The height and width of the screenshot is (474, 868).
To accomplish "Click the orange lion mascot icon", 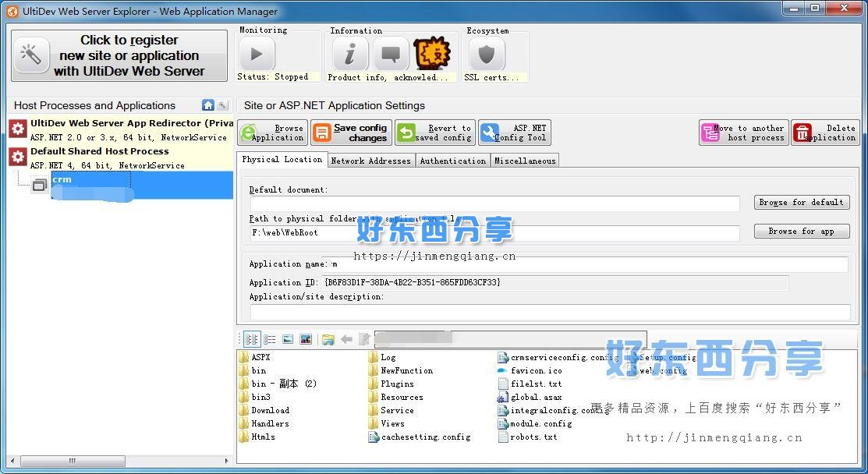I will (432, 55).
